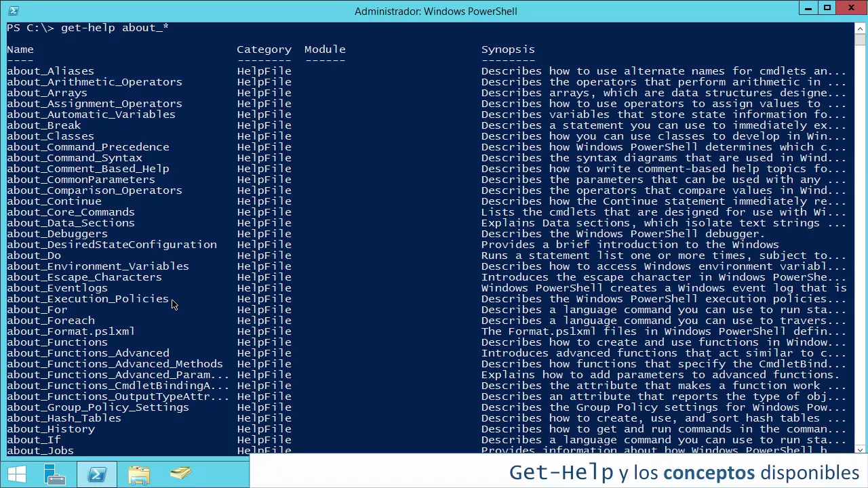868x488 pixels.
Task: Select the about_Arrays entry
Action: (x=47, y=93)
